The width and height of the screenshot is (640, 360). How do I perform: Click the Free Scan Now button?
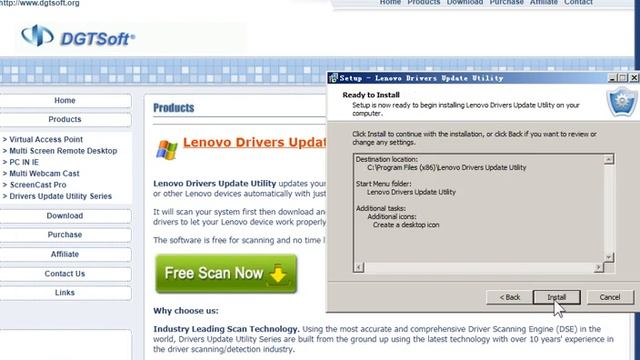click(x=226, y=273)
